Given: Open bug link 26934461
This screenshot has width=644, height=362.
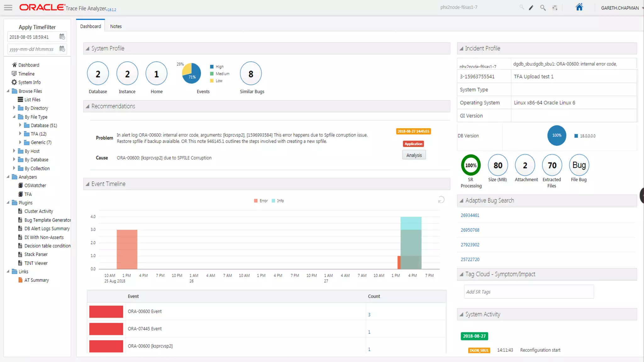Looking at the screenshot, I should [470, 215].
